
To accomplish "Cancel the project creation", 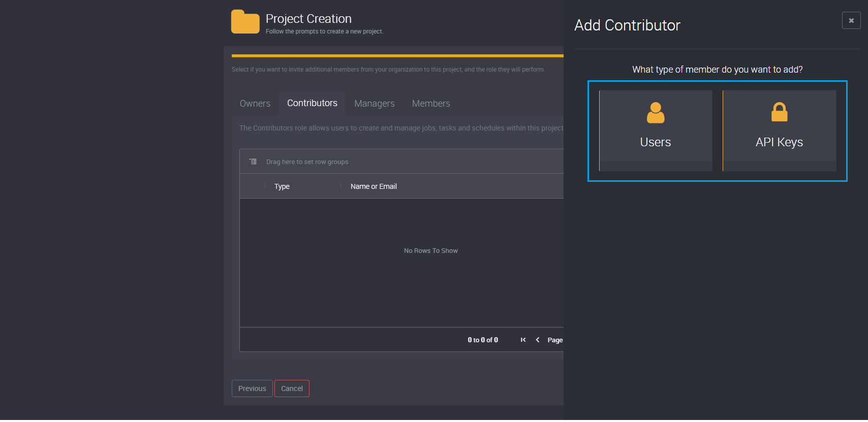I will point(292,388).
